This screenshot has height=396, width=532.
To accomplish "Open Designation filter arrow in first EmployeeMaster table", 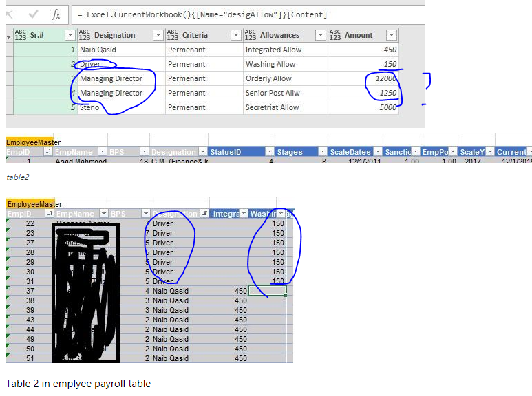I will [203, 151].
